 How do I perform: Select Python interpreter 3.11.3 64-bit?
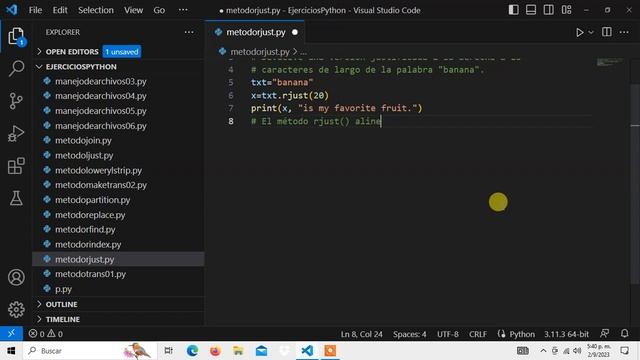(566, 334)
